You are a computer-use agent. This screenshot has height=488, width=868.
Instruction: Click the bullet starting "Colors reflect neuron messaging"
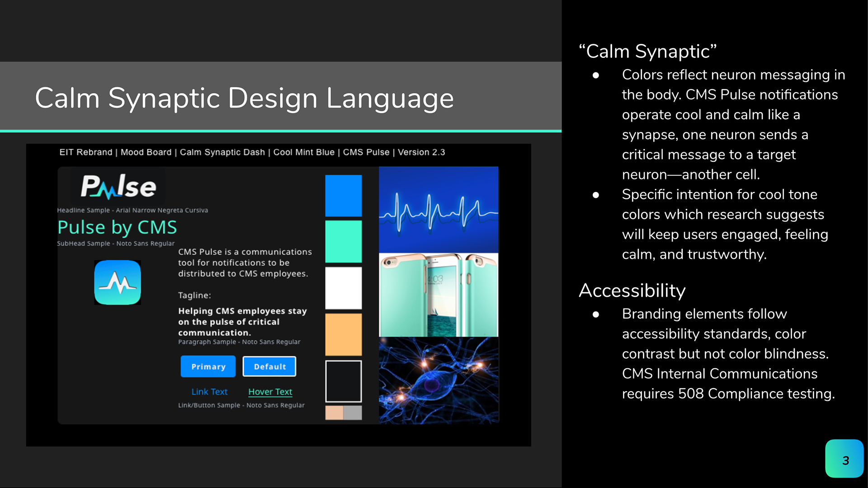pos(734,124)
